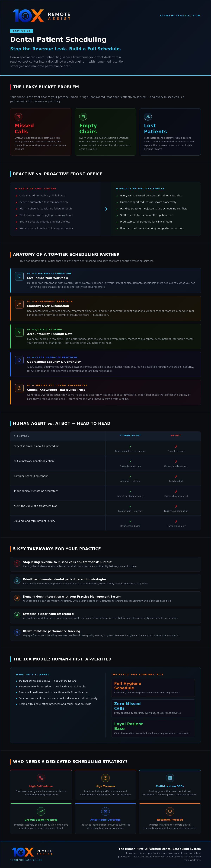
Task: Click the Empty Chairs calendar icon
Action: coord(83,117)
